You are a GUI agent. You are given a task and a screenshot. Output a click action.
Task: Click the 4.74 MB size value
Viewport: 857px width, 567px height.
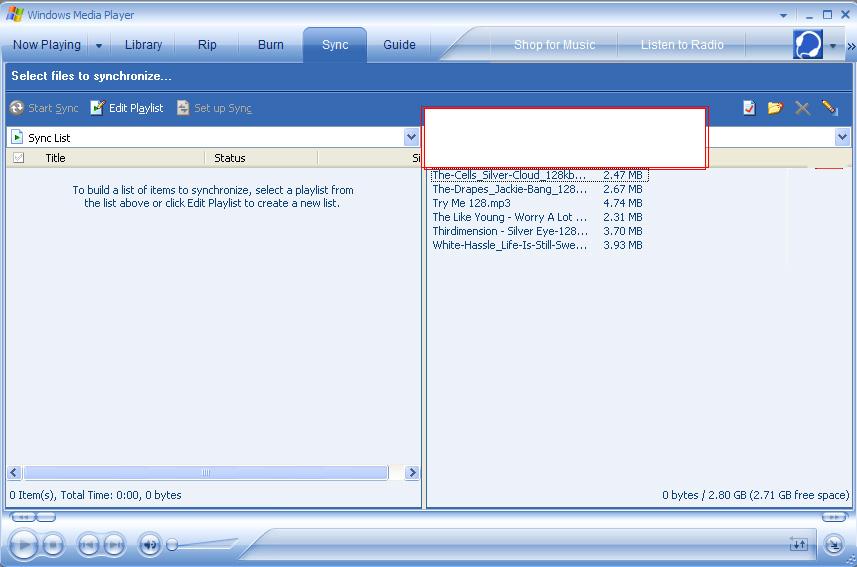(623, 203)
